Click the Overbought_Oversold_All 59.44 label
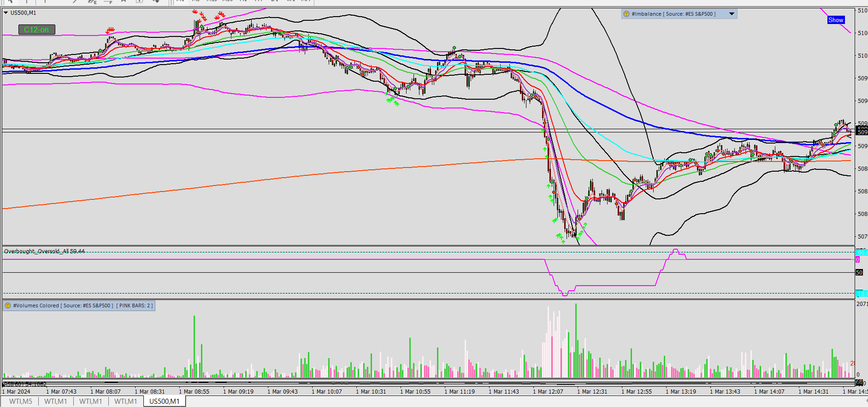 [44, 251]
